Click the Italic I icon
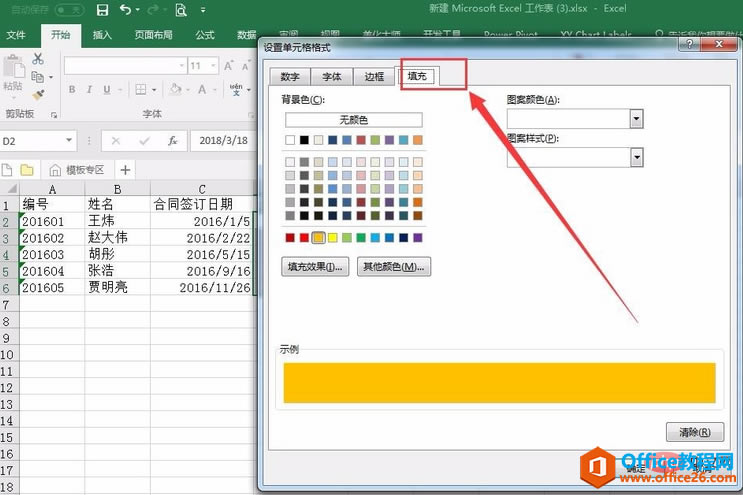The image size is (743, 495). click(x=91, y=90)
